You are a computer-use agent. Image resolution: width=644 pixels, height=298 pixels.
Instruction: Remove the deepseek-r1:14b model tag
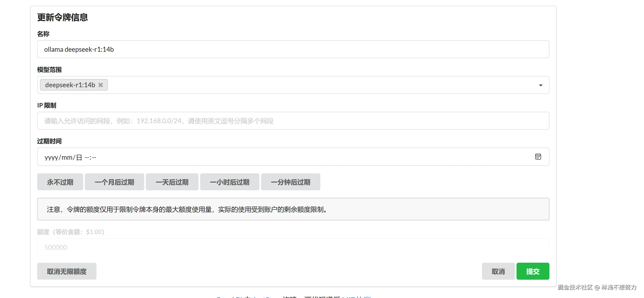101,85
